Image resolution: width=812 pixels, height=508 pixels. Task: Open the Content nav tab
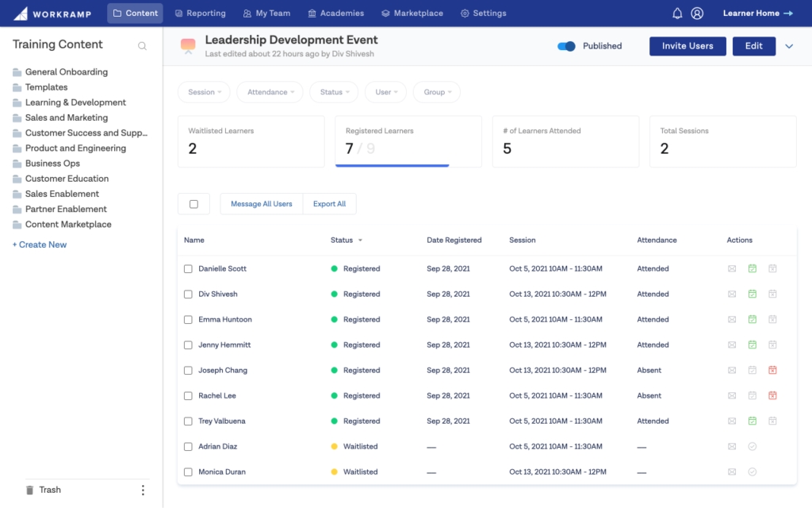[x=135, y=13]
